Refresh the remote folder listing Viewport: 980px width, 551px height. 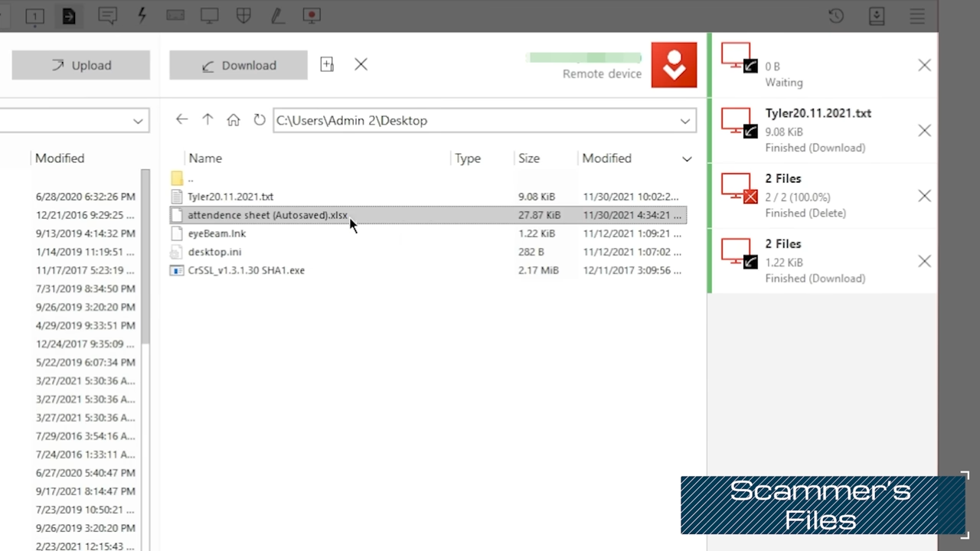260,120
